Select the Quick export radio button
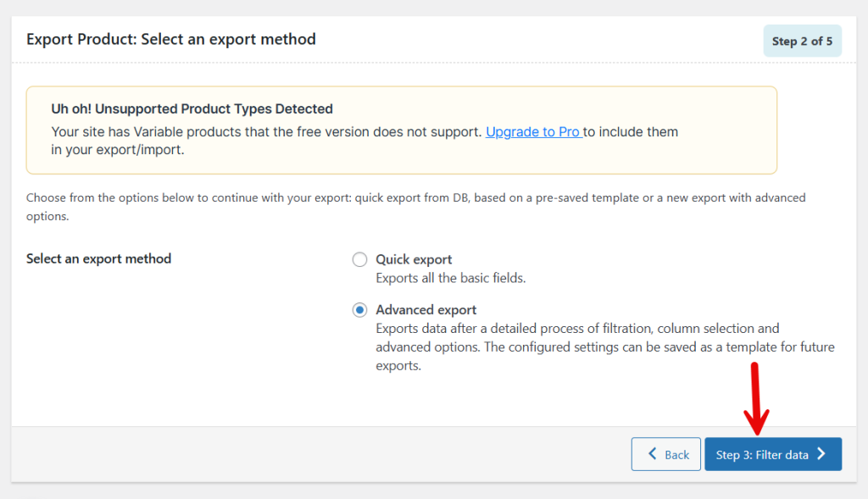The image size is (868, 499). (x=359, y=259)
